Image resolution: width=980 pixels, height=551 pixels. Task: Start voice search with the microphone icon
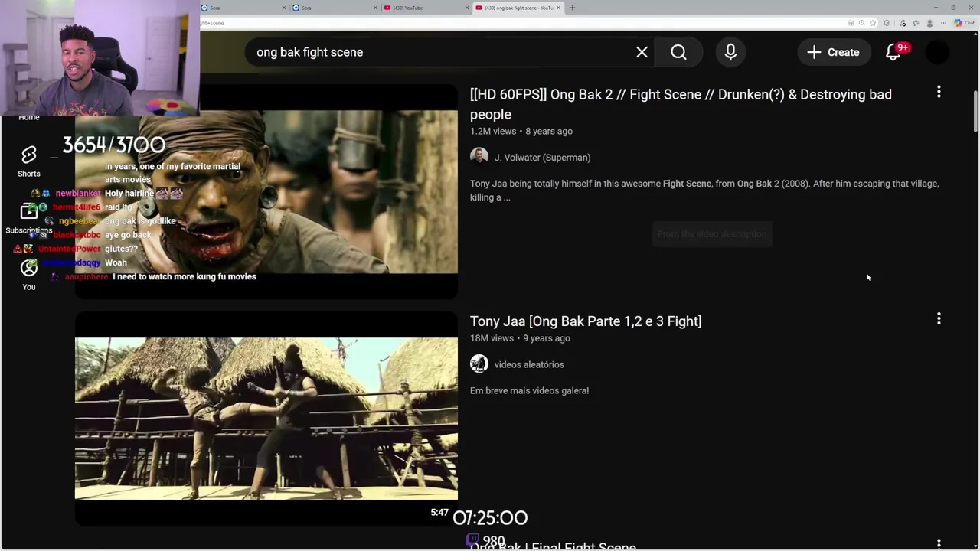point(730,52)
